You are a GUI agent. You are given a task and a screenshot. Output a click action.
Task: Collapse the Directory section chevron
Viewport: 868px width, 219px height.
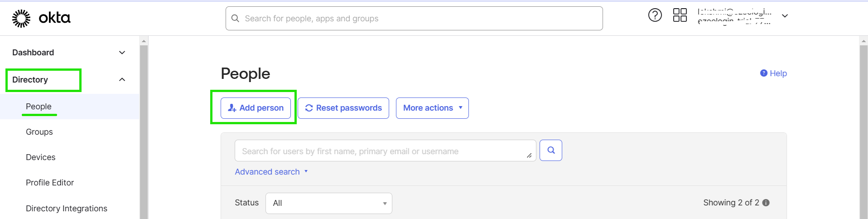point(122,80)
